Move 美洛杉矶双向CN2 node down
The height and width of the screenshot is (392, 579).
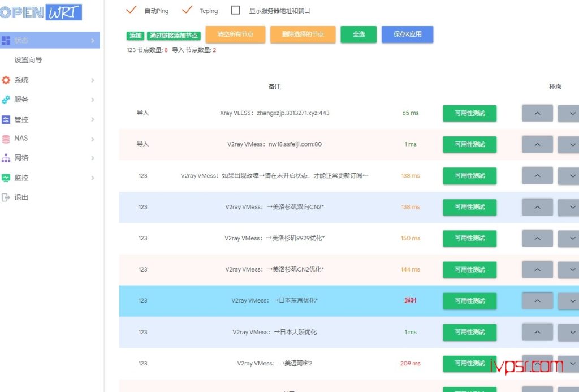tap(569, 207)
